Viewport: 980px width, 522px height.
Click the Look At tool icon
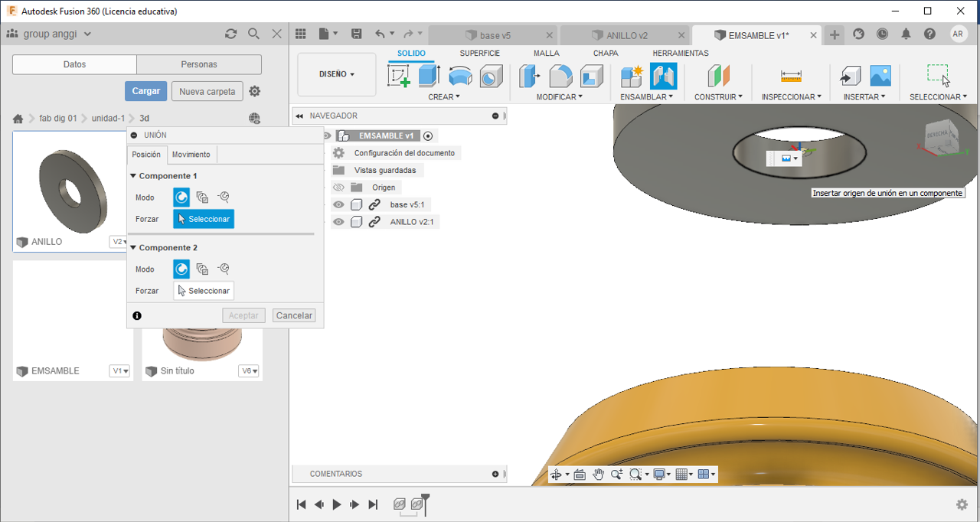tap(580, 475)
